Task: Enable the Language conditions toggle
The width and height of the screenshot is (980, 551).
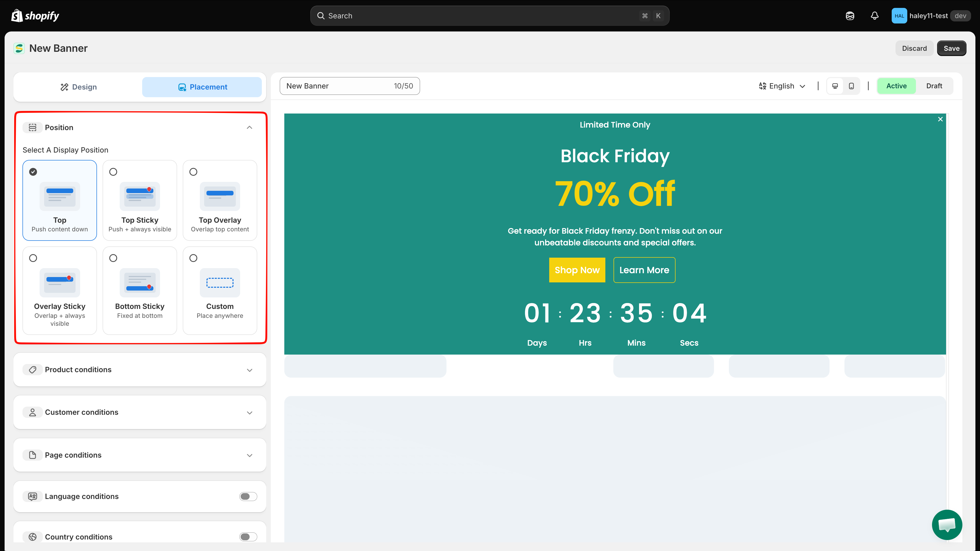Action: (x=248, y=496)
